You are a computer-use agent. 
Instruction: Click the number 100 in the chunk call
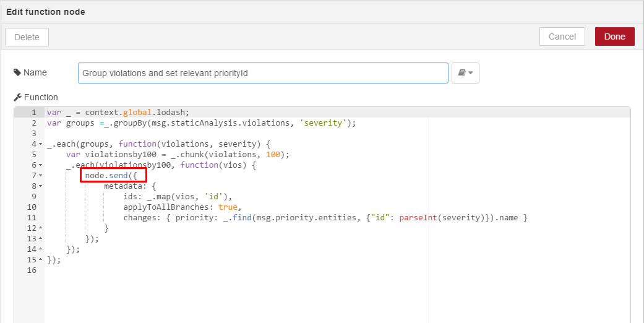click(x=273, y=155)
